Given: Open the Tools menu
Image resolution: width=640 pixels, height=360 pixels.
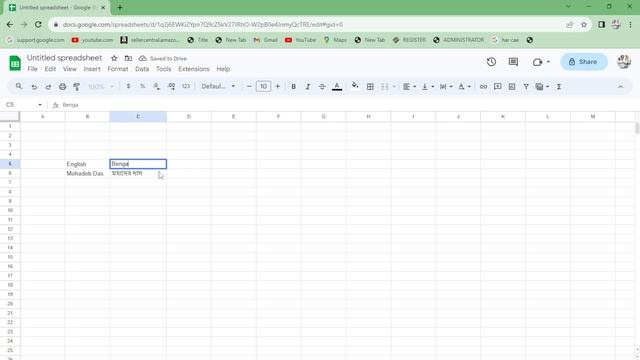Looking at the screenshot, I should (x=164, y=69).
